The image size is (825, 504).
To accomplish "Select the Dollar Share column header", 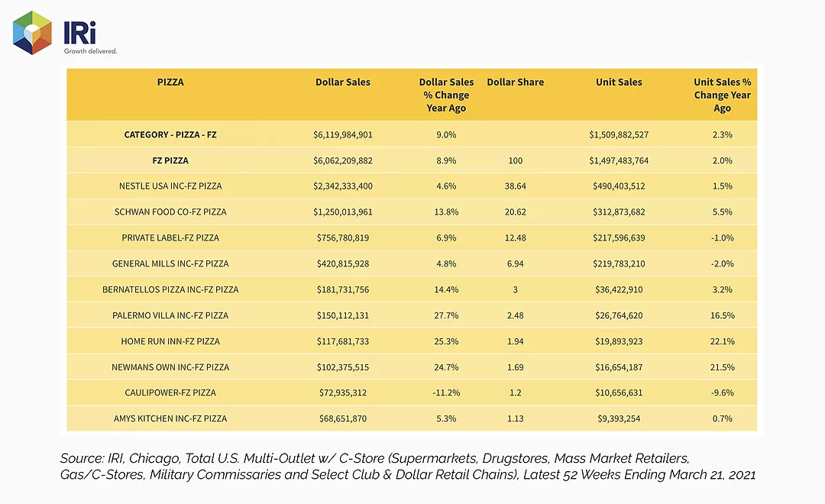I will coord(515,82).
